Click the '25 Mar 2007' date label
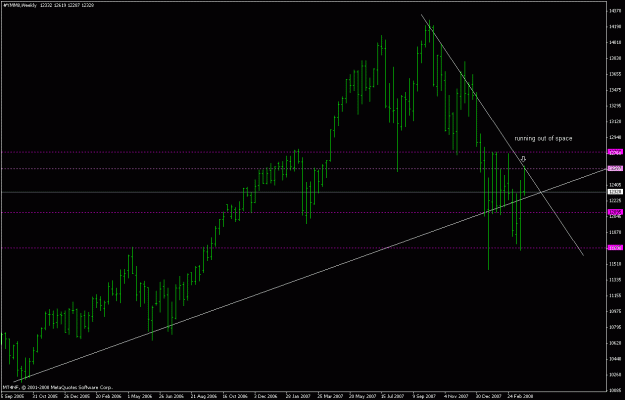The height and width of the screenshot is (400, 625). click(329, 397)
